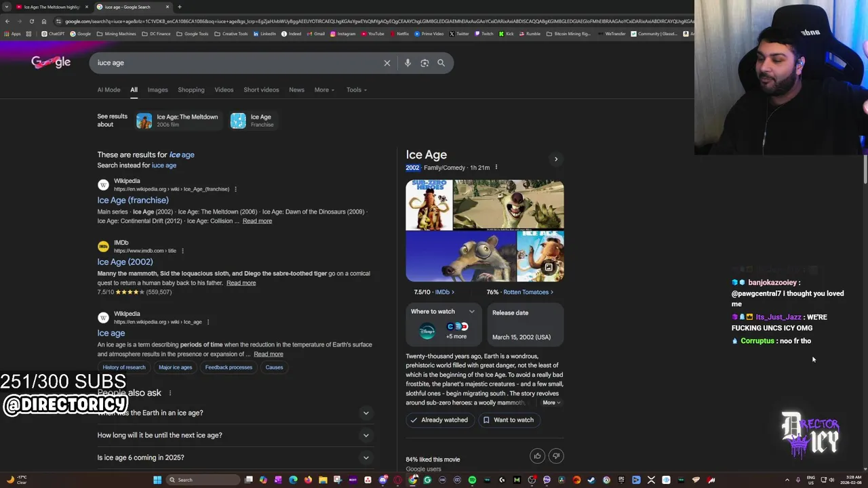Select Ice Age: The Meltdown 2006 film chip
Screen dimensions: 868x488
pyautogui.click(x=178, y=121)
